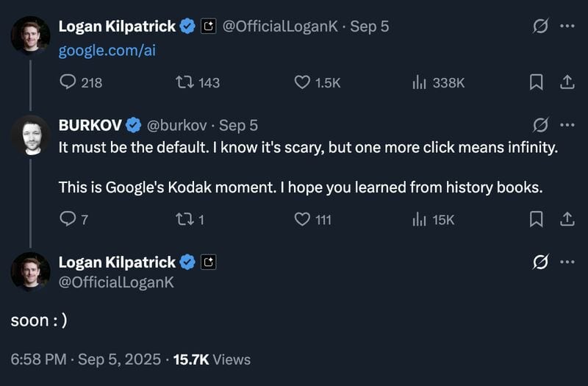The width and height of the screenshot is (588, 386).
Task: Bookmark BURKOV's post
Action: click(x=537, y=219)
